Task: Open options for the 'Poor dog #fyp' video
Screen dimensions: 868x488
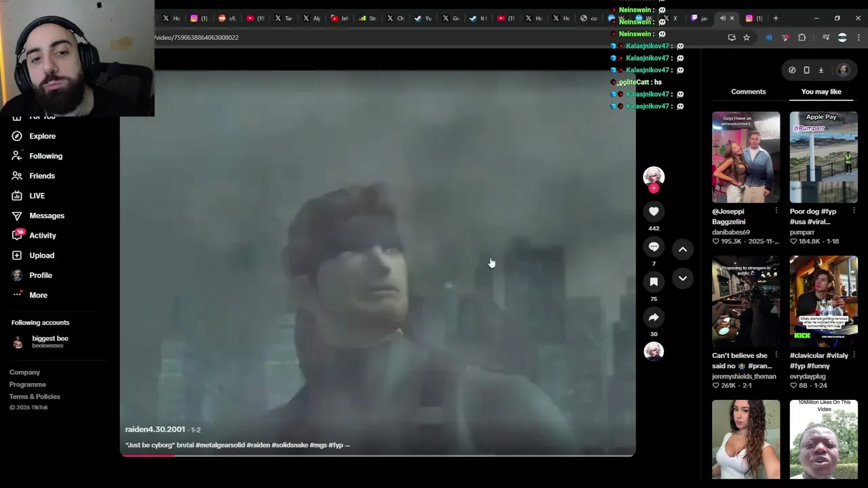Action: click(854, 211)
